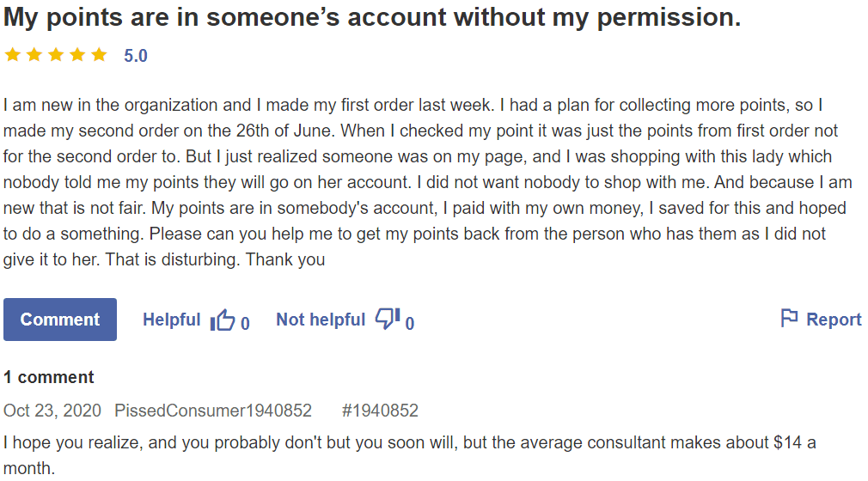Mark review as Helpful via text link
The image size is (868, 481).
[172, 320]
